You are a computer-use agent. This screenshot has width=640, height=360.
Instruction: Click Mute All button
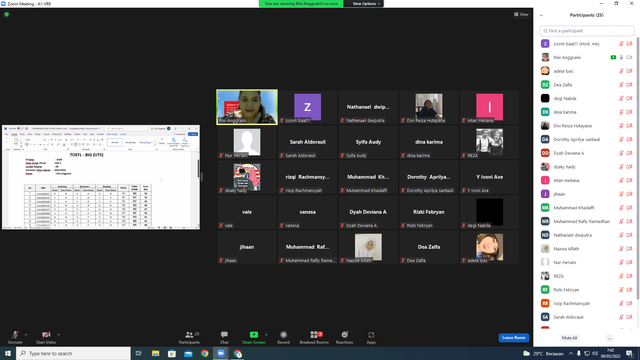click(x=569, y=338)
